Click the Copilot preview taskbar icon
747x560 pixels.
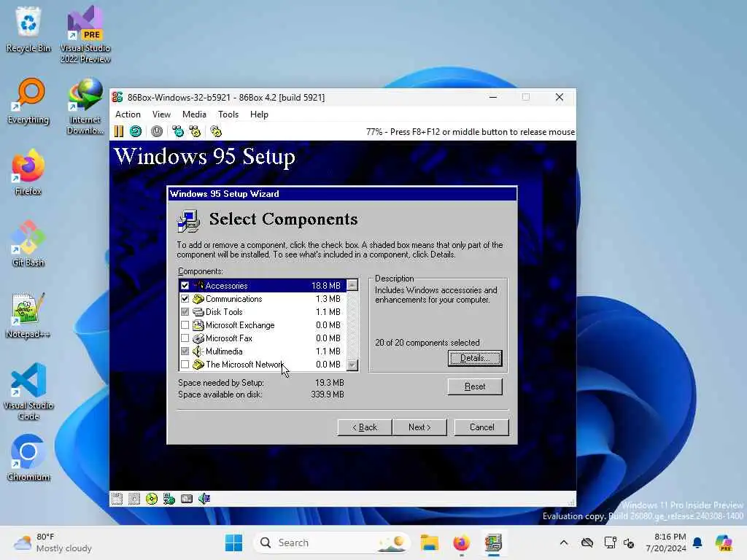click(x=724, y=542)
